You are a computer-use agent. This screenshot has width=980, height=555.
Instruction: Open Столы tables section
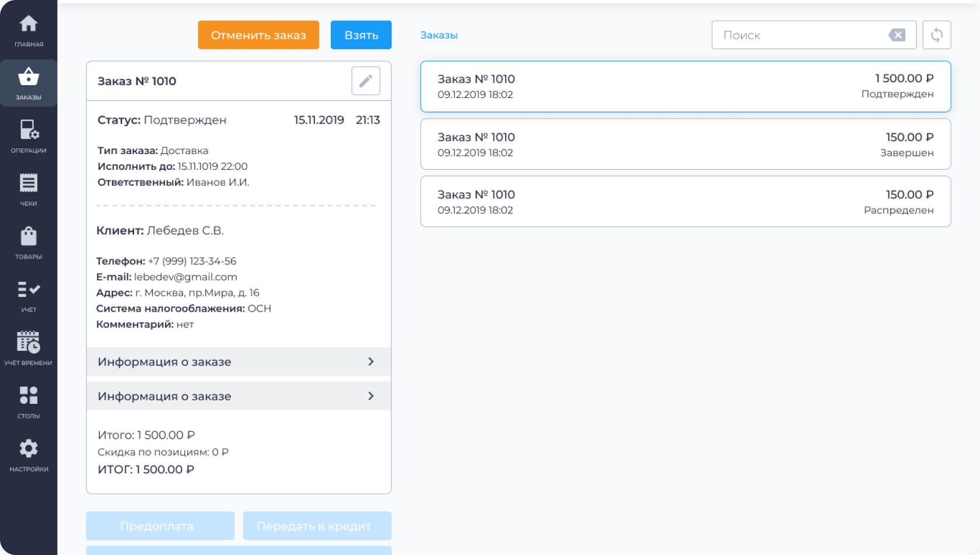[29, 402]
